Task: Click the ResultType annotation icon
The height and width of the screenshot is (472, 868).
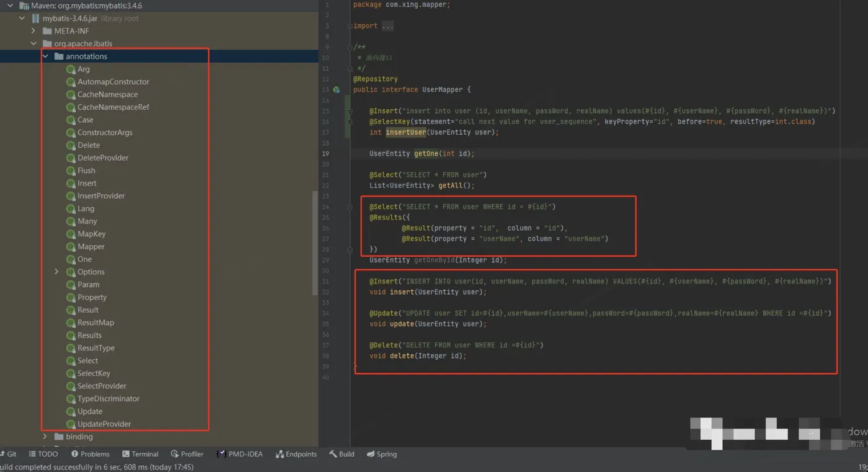Action: 71,348
